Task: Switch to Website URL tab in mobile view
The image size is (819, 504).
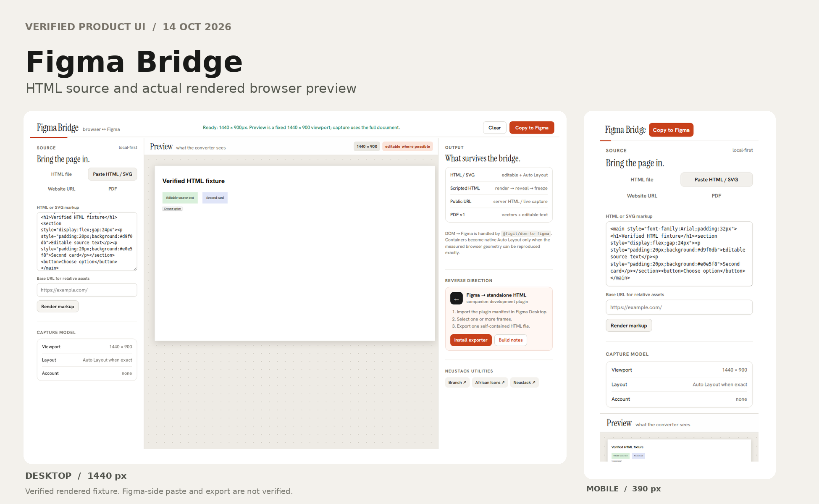Action: pyautogui.click(x=642, y=196)
